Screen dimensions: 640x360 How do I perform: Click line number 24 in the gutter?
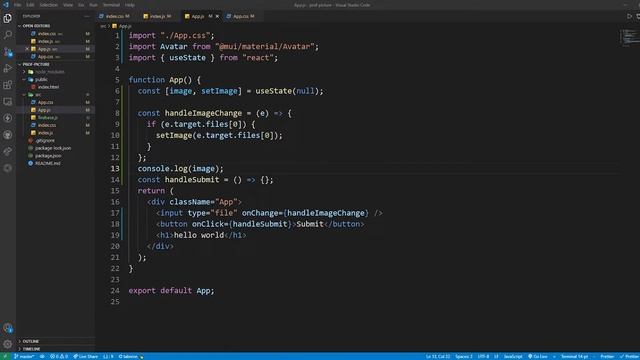click(x=115, y=291)
